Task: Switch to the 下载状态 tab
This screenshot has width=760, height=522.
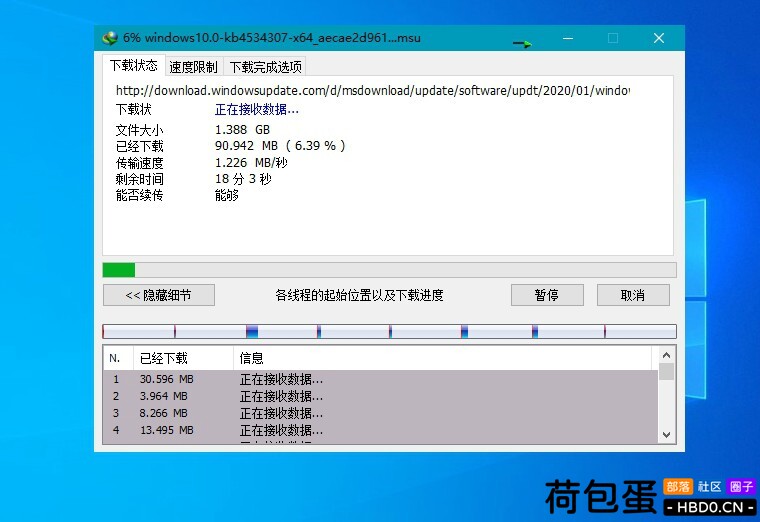Action: 134,65
